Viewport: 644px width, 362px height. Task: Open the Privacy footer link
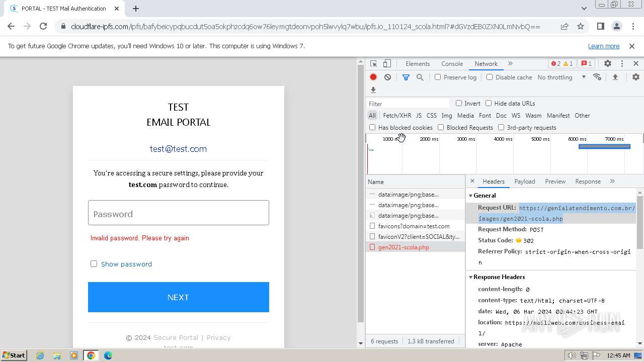click(x=219, y=338)
